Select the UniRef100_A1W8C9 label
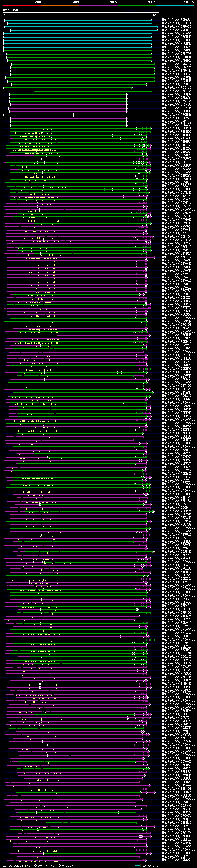This screenshot has width=197, height=868. (177, 125)
